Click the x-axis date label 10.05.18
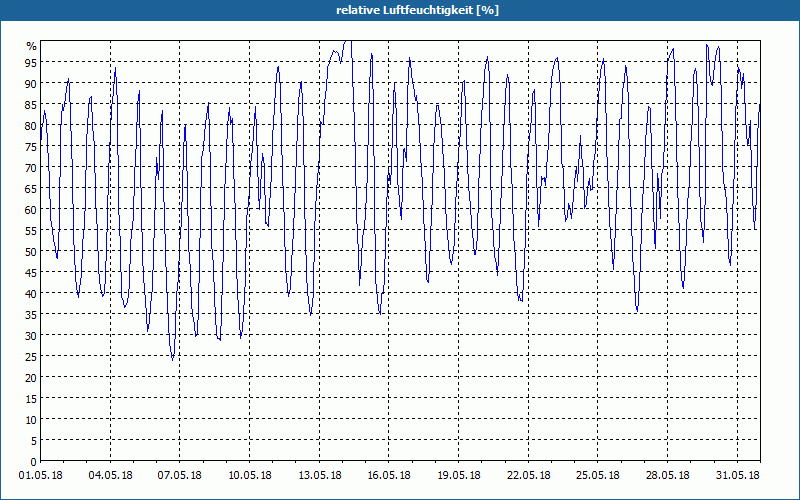 [x=249, y=476]
